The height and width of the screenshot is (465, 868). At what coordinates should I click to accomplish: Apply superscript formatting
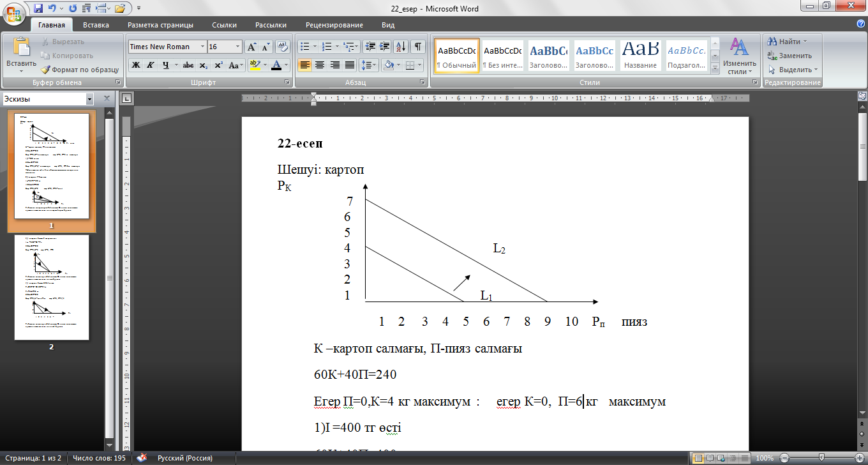click(218, 65)
